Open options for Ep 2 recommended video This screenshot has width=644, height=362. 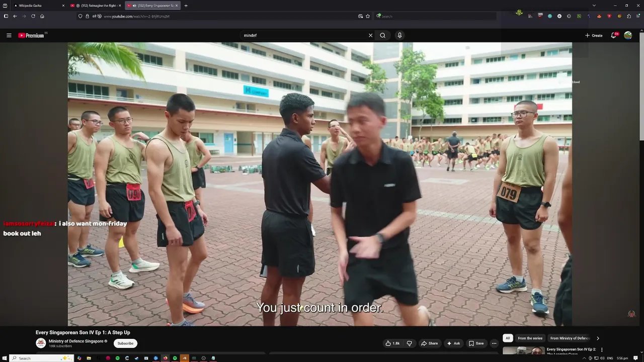(x=602, y=350)
